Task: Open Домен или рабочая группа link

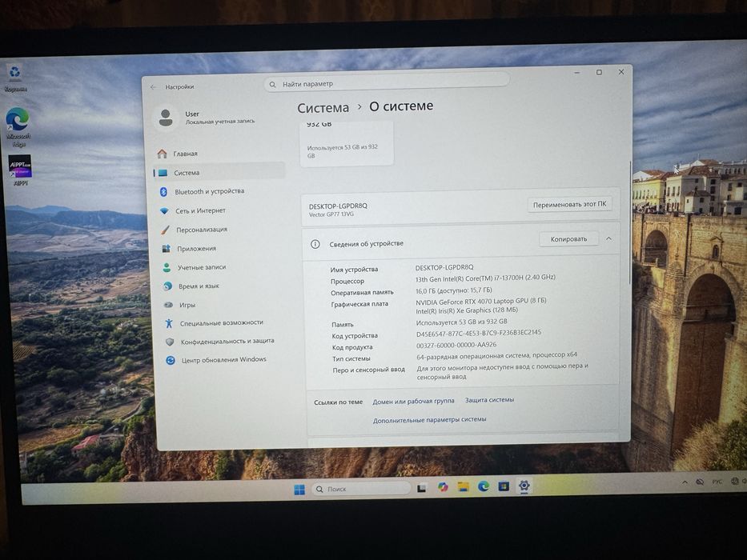Action: coord(413,402)
